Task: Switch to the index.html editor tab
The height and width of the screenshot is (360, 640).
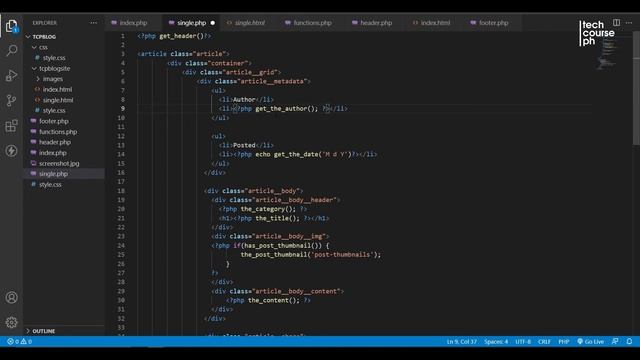Action: [435, 23]
